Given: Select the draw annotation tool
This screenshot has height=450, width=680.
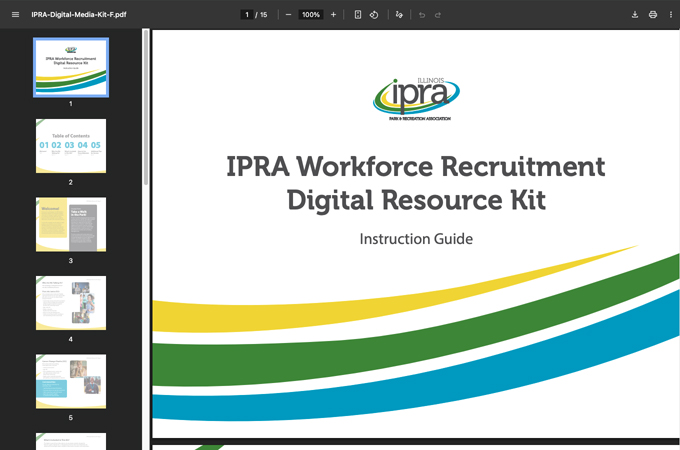Looking at the screenshot, I should 399,15.
